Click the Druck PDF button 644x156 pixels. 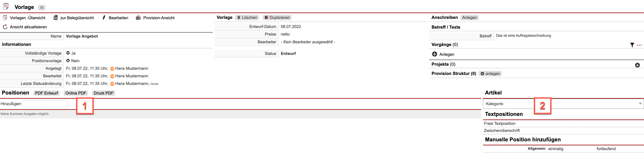click(104, 93)
